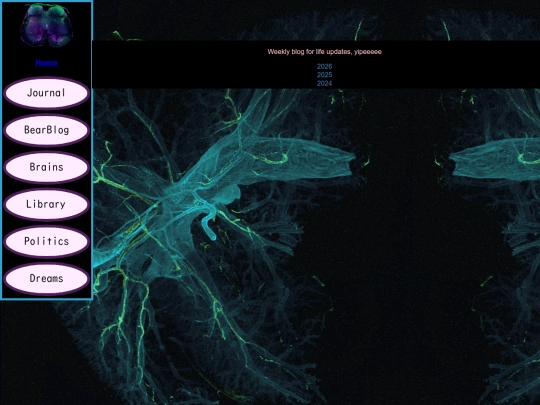Navigate to Politics page
Image resolution: width=540 pixels, height=405 pixels.
[x=46, y=241]
